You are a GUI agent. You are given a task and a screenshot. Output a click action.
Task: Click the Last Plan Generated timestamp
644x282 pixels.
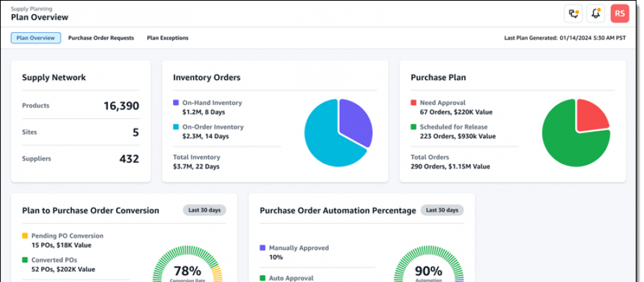pos(565,38)
